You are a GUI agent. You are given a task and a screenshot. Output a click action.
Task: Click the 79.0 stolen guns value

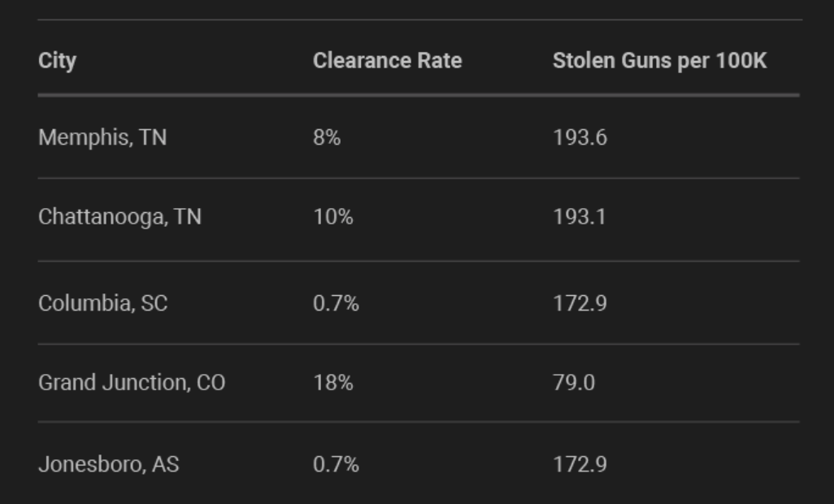[x=574, y=382]
